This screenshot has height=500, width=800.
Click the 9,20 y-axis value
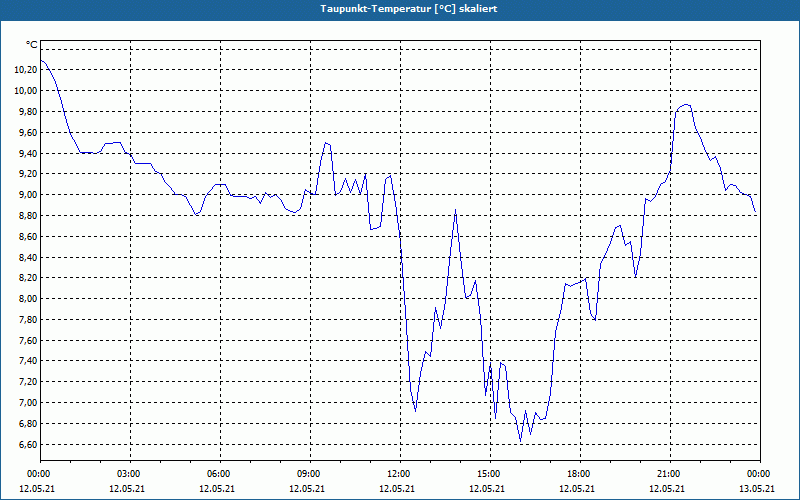pos(28,174)
